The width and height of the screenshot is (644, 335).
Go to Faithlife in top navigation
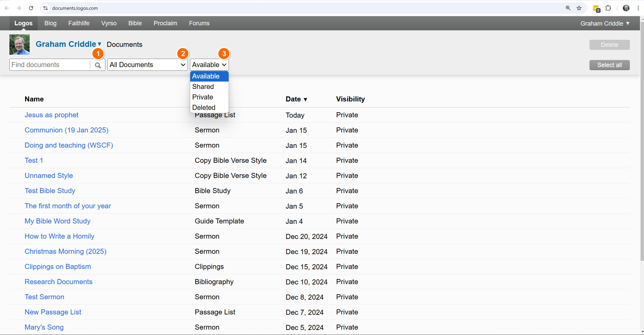pos(79,23)
